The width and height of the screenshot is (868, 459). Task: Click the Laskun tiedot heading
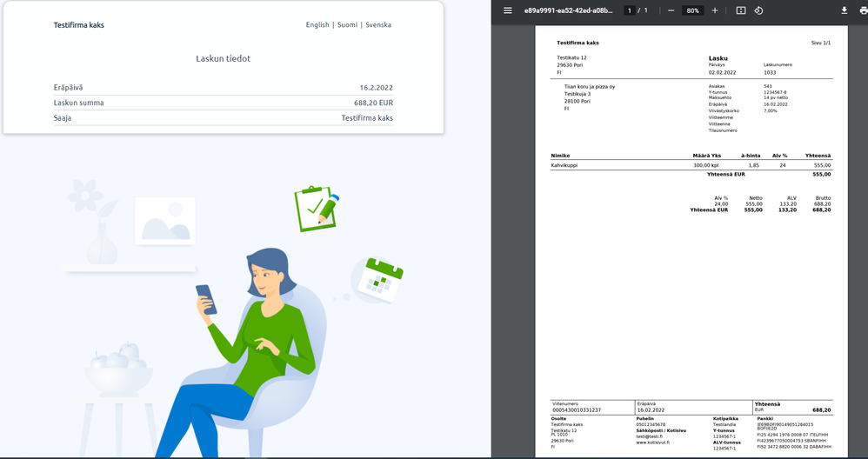click(224, 58)
